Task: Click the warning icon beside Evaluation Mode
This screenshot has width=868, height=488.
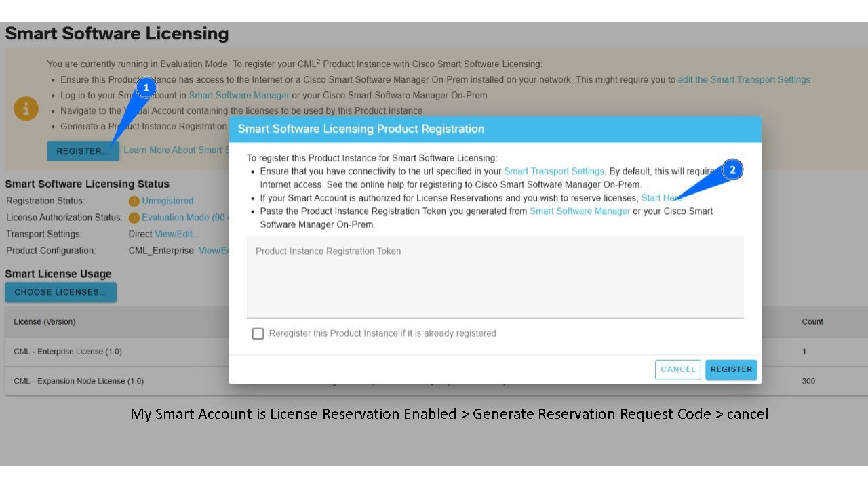Action: [x=134, y=218]
